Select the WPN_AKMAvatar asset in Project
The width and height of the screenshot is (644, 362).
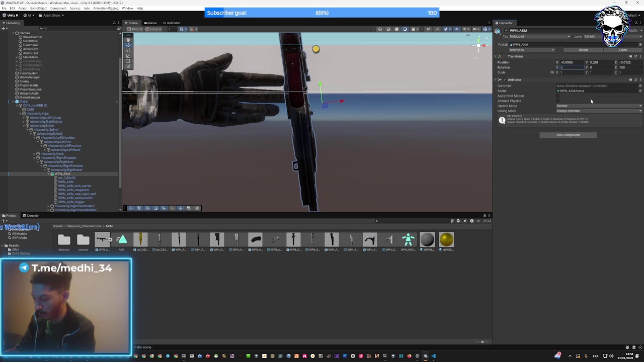tap(408, 242)
